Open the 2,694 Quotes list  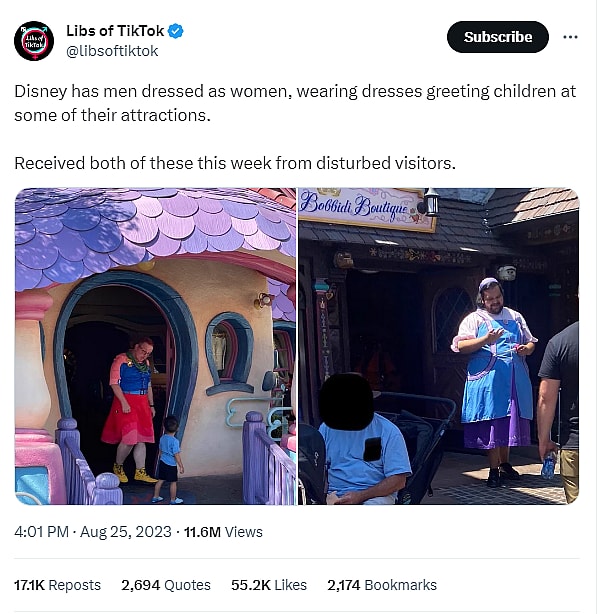pos(166,585)
